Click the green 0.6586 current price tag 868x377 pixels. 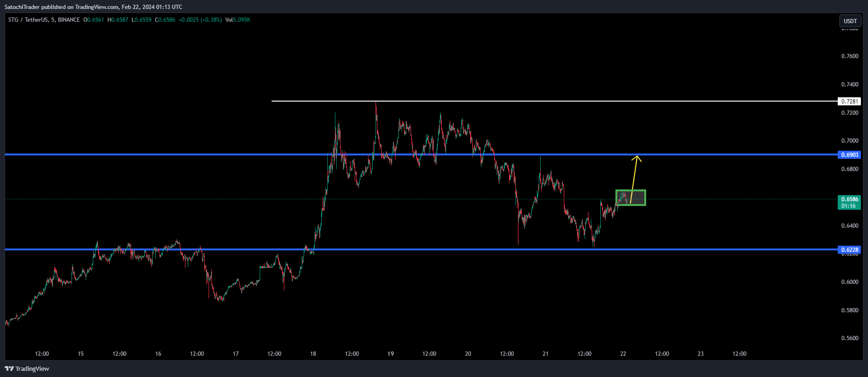click(849, 199)
